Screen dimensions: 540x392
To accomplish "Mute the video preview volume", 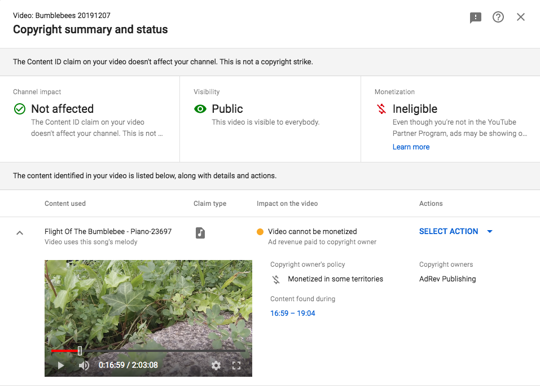I will coord(84,365).
